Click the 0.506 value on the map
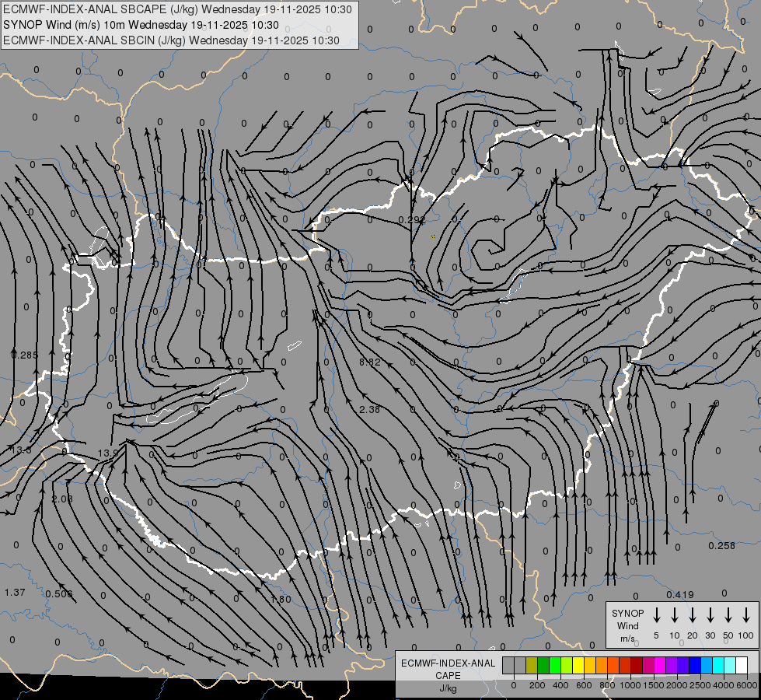 [x=59, y=594]
